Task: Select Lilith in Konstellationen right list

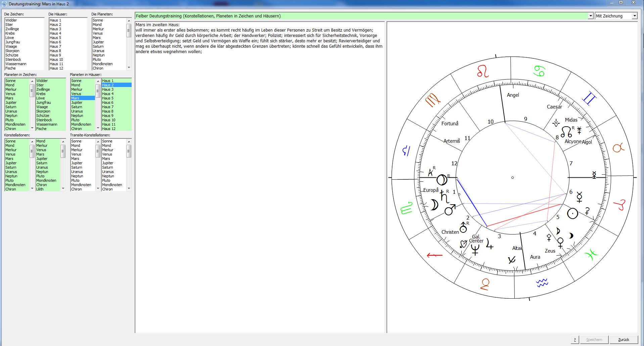Action: click(x=48, y=189)
